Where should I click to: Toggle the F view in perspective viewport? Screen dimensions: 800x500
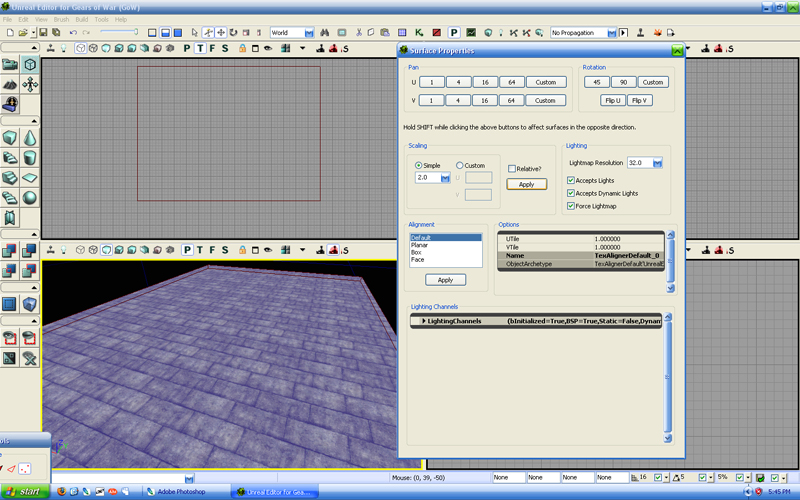click(x=212, y=250)
